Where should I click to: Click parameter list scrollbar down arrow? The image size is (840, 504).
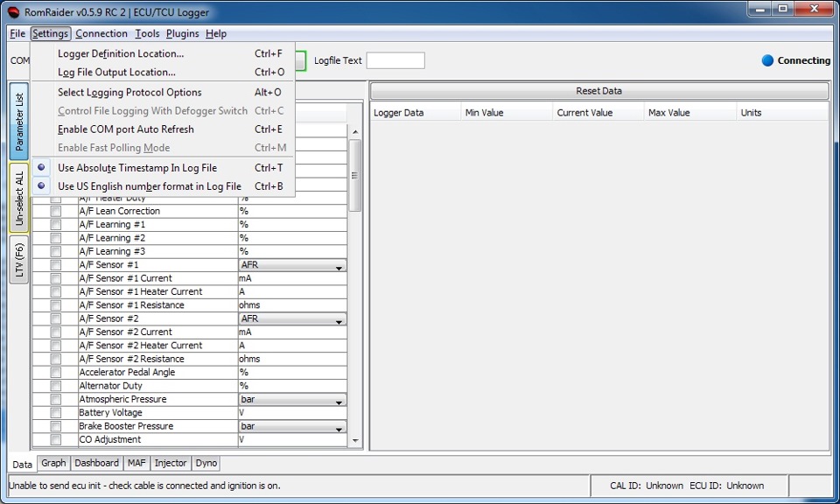355,440
